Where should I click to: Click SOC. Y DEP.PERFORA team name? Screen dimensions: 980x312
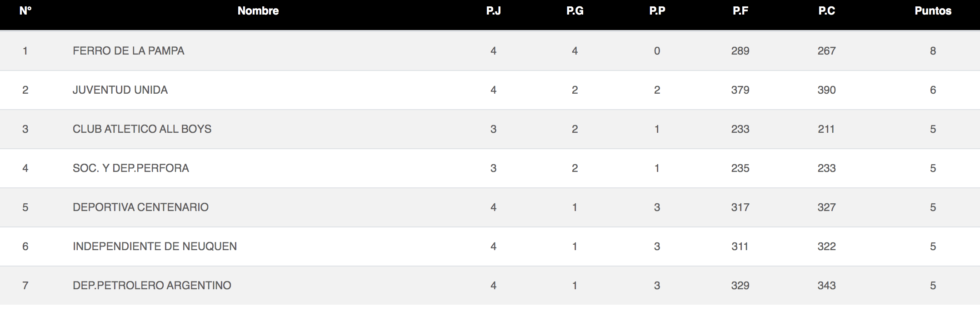click(x=130, y=168)
